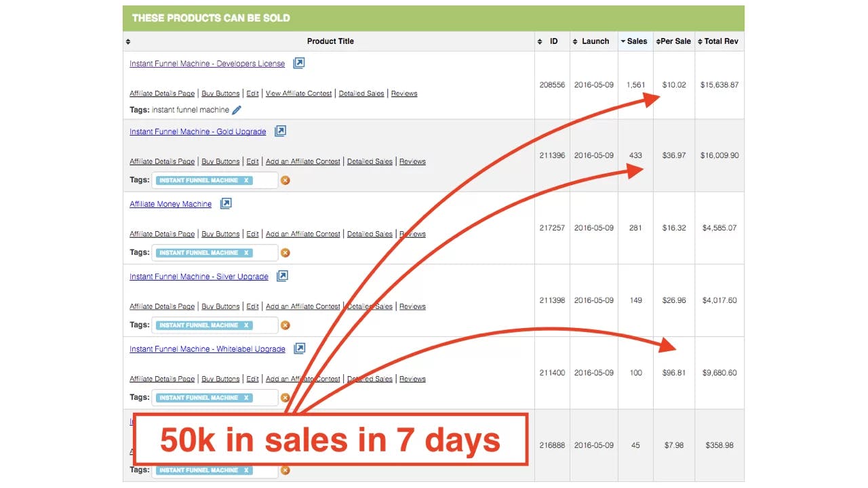Add an Affiliate Contest for Affiliate Money Machine
This screenshot has height=488, width=868.
[x=303, y=234]
